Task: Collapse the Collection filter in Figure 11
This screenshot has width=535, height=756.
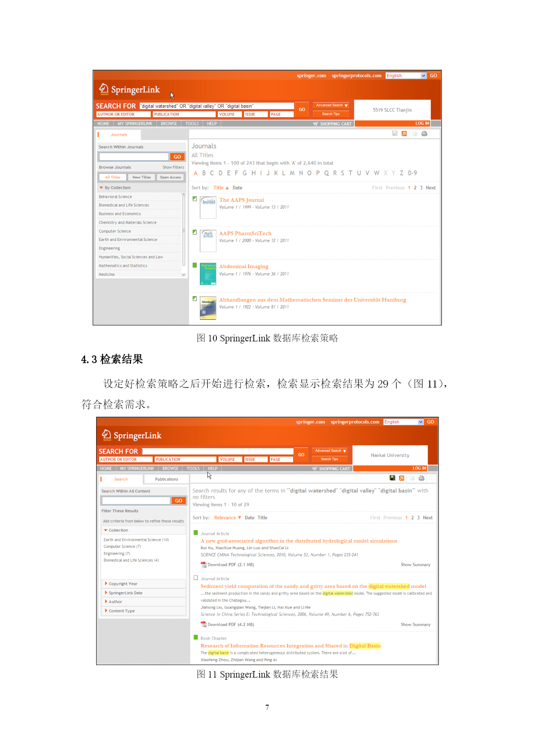Action: (106, 531)
